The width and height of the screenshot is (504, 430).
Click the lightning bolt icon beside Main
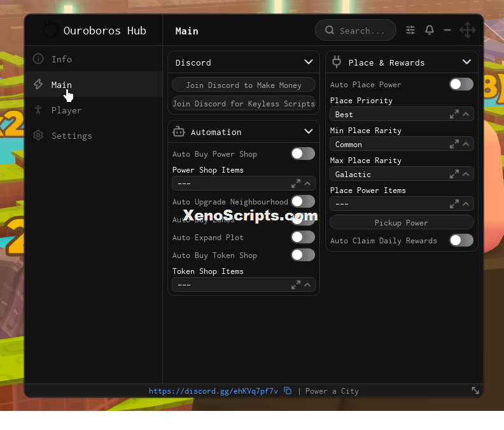38,84
